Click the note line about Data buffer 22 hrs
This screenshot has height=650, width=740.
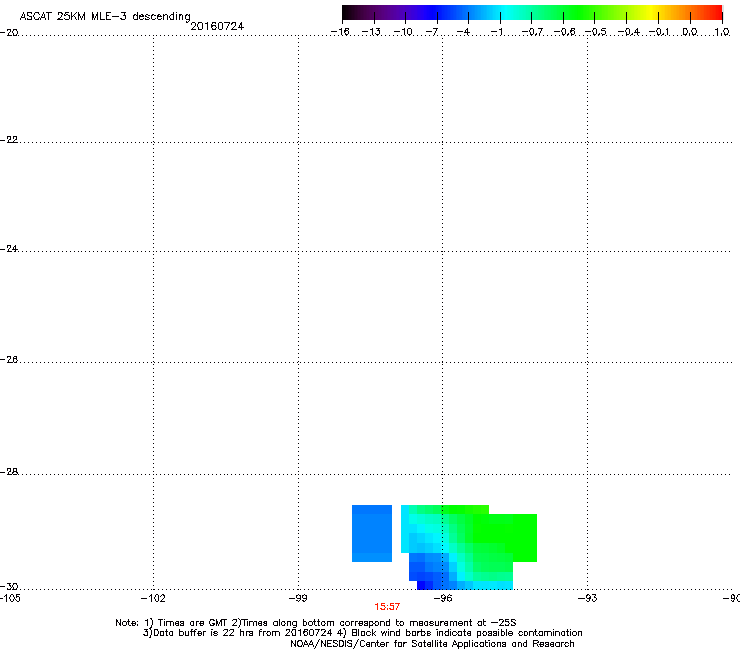click(362, 633)
